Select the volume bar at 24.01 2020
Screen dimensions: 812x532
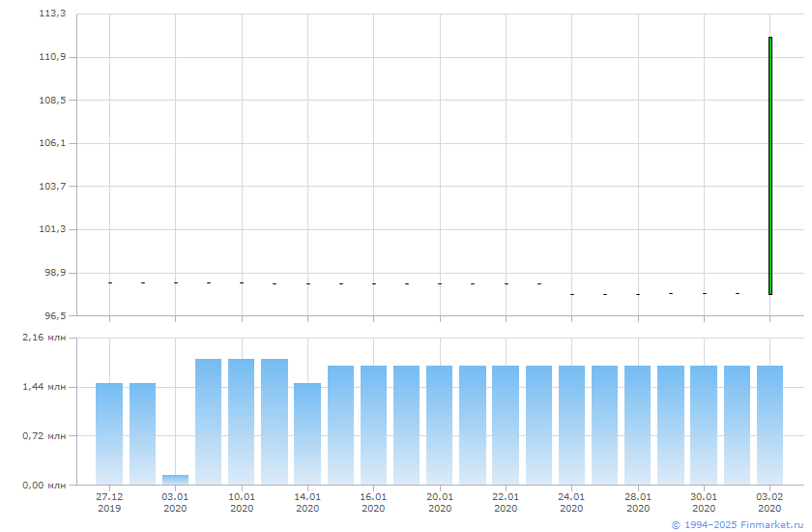point(571,426)
